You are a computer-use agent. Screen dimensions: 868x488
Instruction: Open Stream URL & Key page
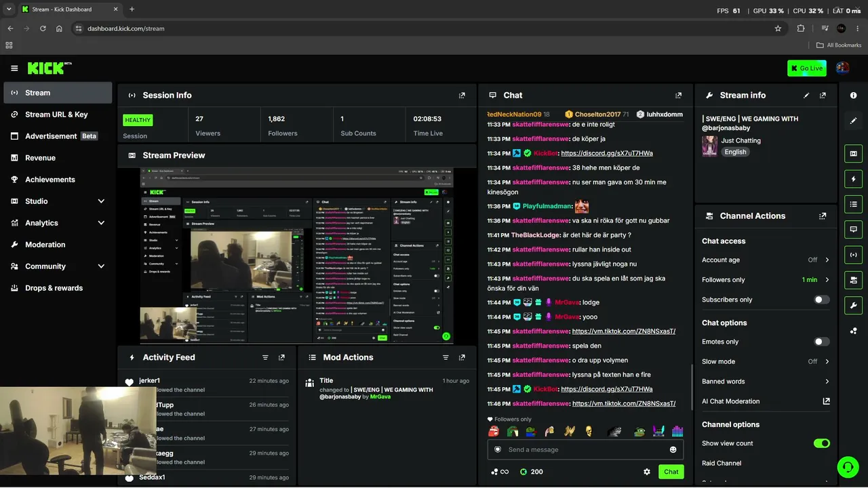(x=58, y=115)
